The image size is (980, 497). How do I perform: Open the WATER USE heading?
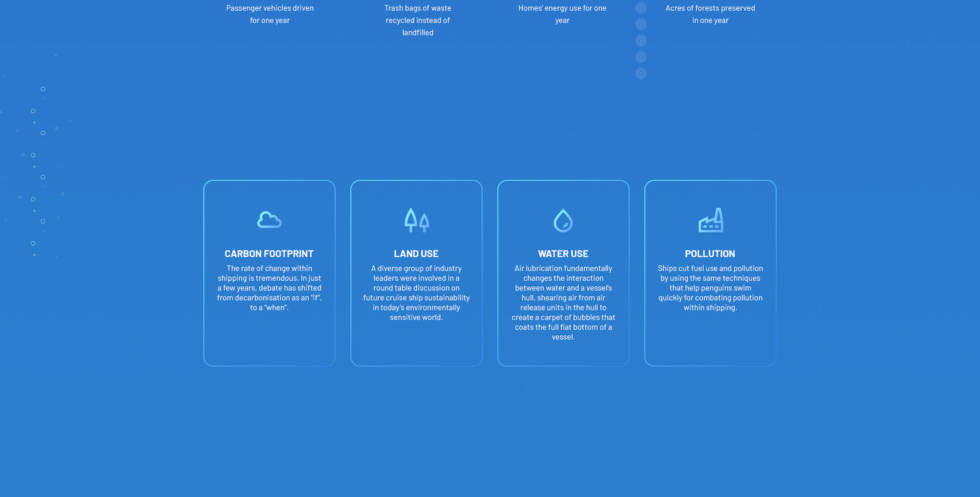click(563, 254)
